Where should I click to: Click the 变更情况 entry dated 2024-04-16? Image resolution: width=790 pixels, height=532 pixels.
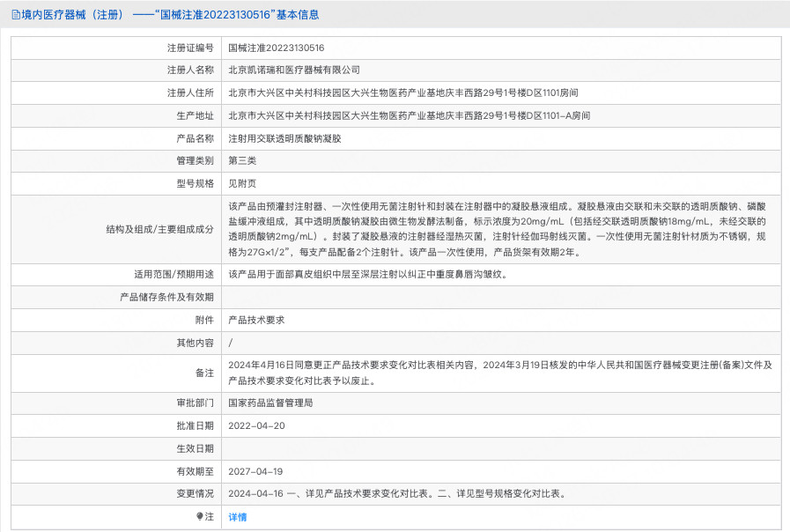(397, 494)
